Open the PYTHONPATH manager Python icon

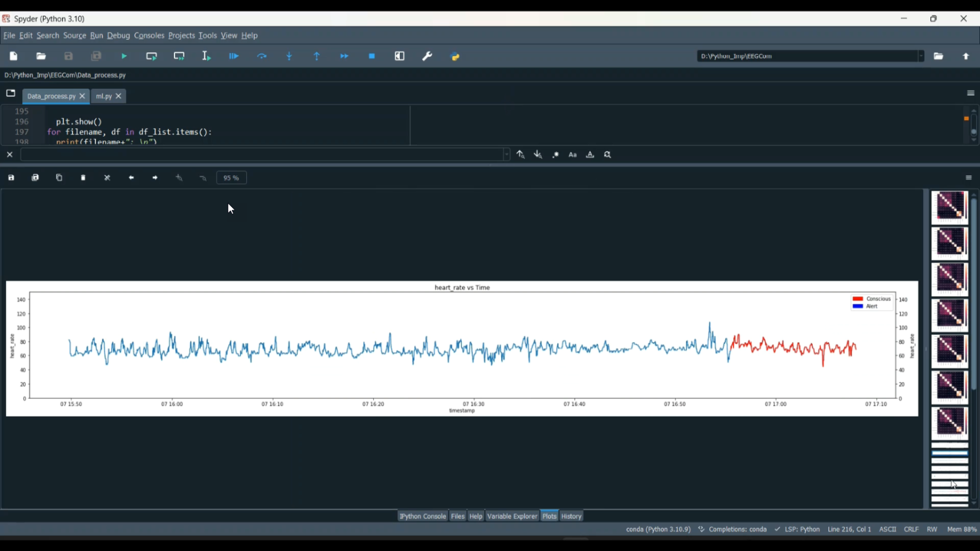pos(455,57)
